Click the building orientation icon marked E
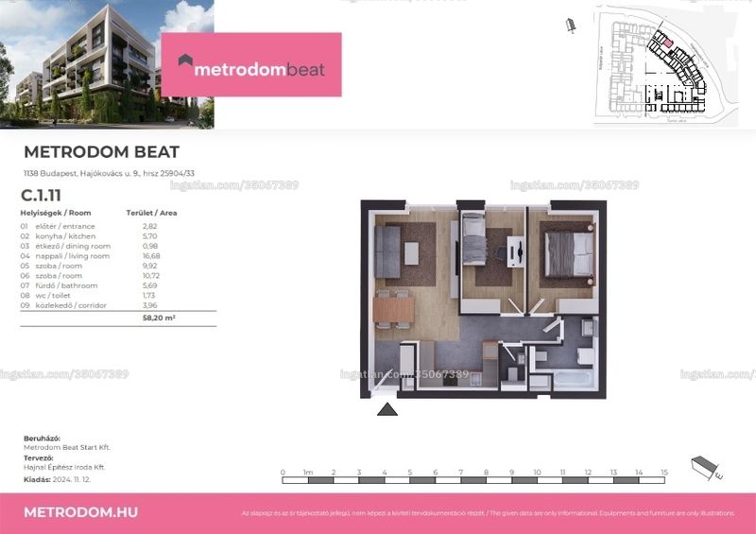Screen dimensions: 756x534 click(x=706, y=468)
